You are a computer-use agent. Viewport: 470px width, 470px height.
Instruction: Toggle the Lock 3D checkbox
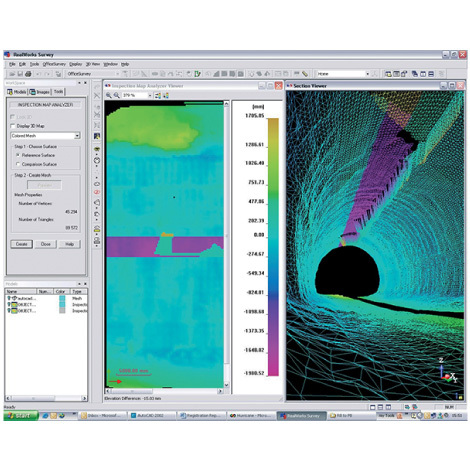point(13,117)
